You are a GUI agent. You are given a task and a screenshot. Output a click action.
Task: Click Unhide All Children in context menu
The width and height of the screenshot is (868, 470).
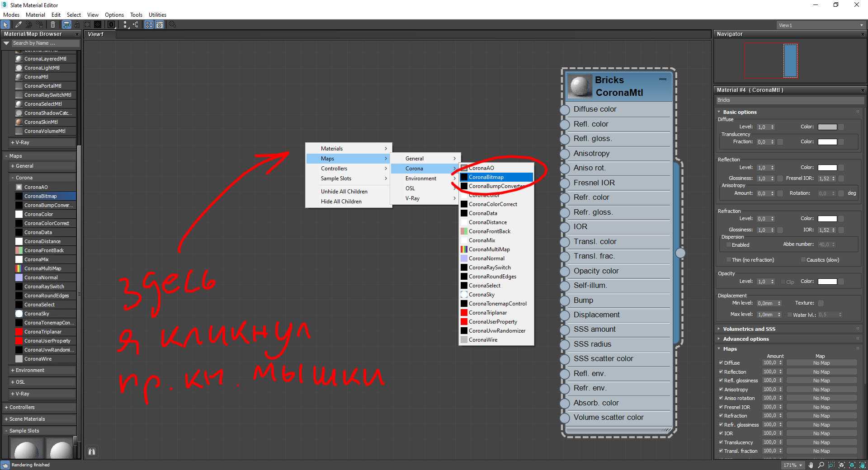click(344, 192)
